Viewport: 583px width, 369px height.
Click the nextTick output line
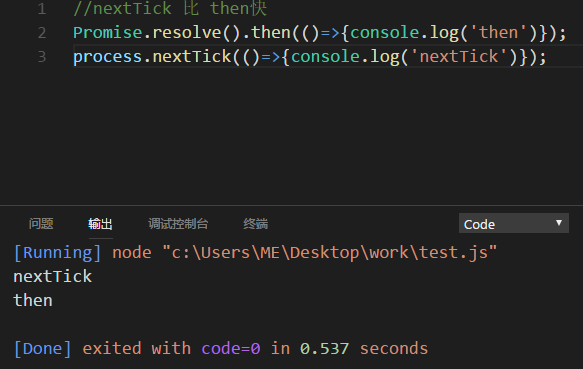[x=52, y=277]
